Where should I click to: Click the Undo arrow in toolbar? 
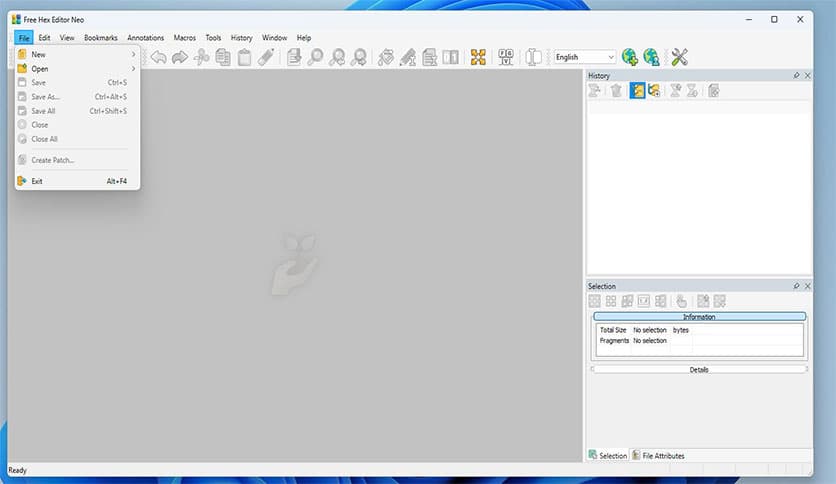tap(158, 57)
